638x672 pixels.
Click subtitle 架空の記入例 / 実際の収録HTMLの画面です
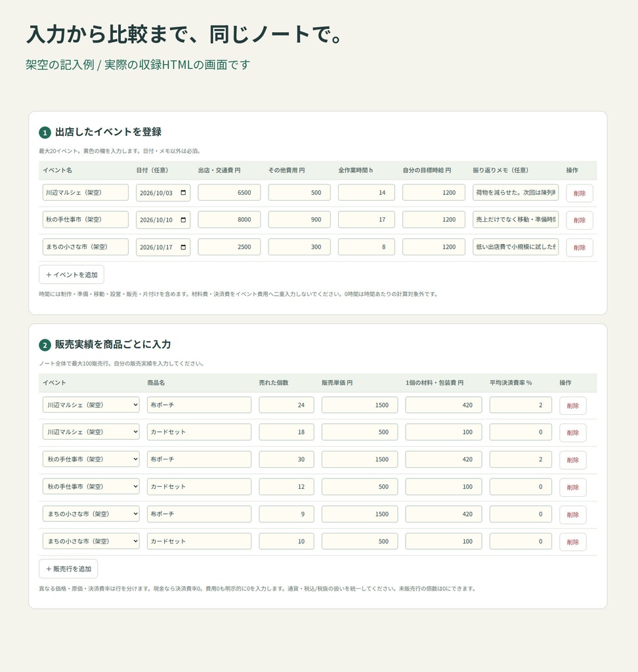(138, 65)
